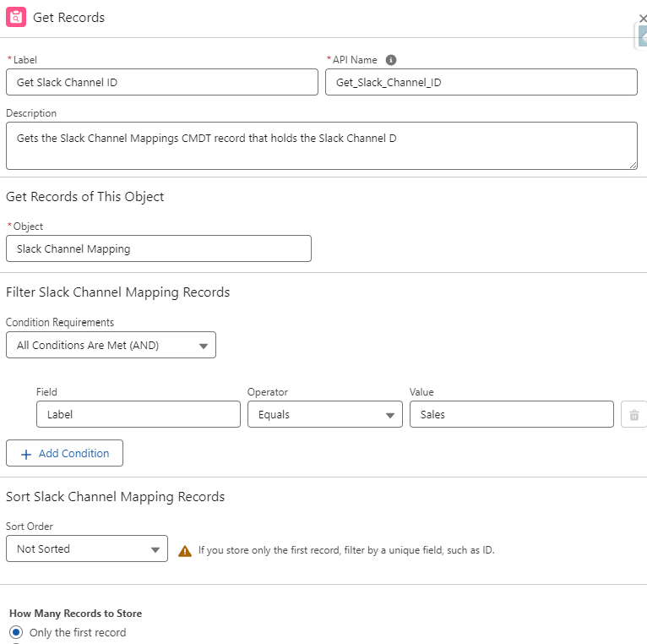Click the condition Field input showing Label
The image size is (647, 644).
click(139, 414)
